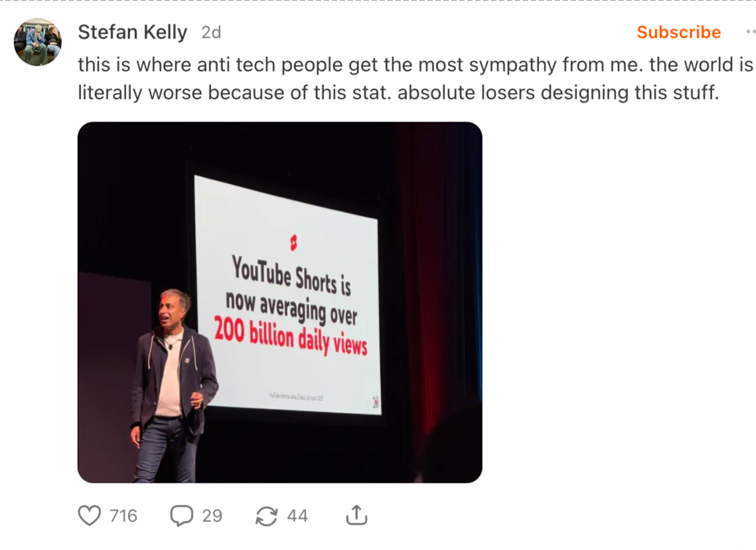Restack the post using the circular arrows icon
Screen dimensions: 756x550
[x=267, y=516]
